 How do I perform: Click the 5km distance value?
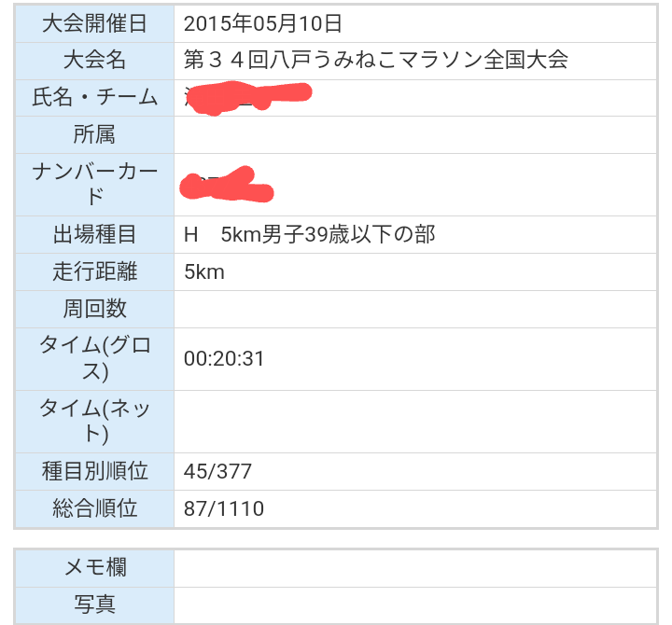coord(204,271)
